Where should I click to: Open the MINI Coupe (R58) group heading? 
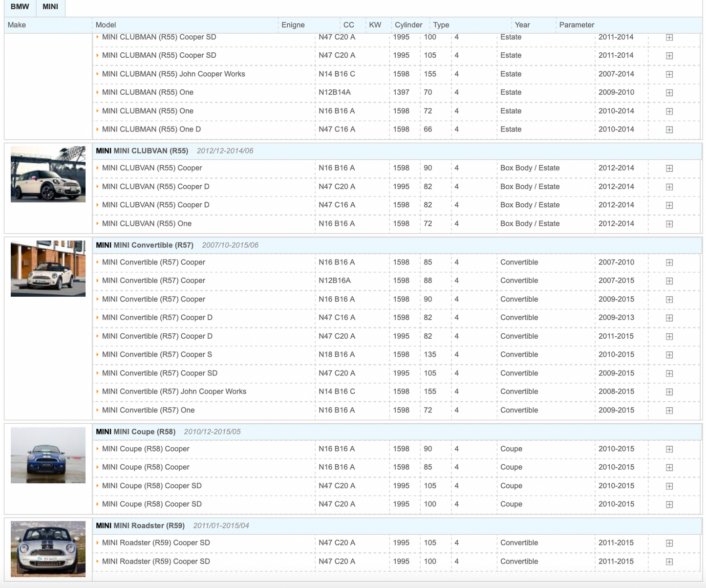135,432
